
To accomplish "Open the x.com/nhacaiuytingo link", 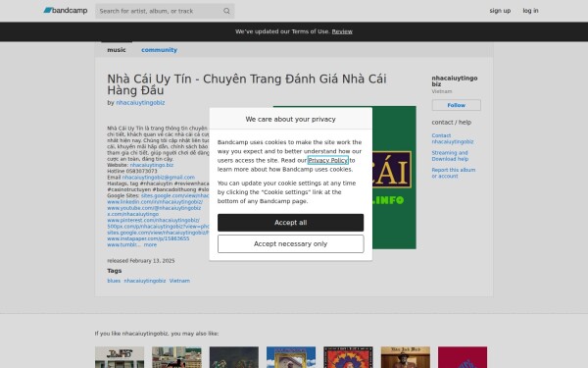I will coord(132,214).
